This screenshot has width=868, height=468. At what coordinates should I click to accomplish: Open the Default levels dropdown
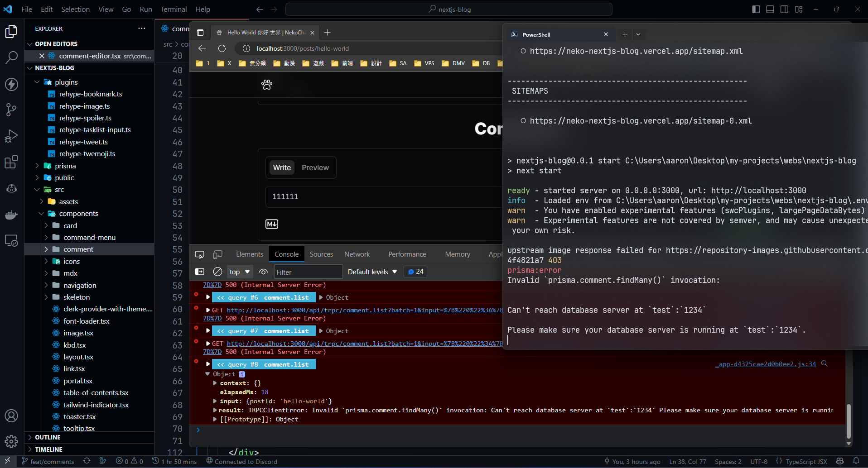(372, 272)
